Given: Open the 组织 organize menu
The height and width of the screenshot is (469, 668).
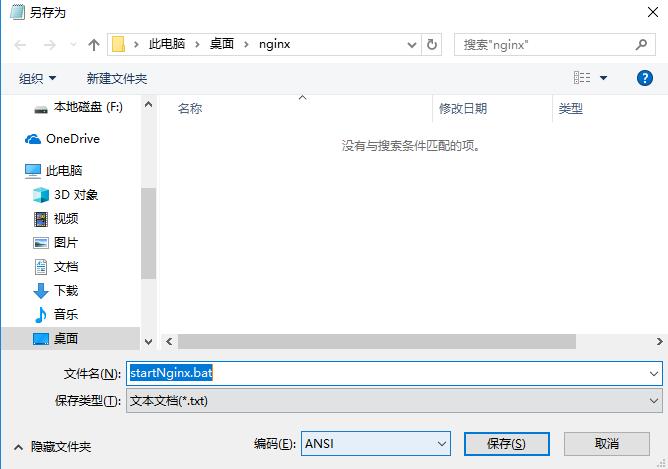Looking at the screenshot, I should coord(38,78).
